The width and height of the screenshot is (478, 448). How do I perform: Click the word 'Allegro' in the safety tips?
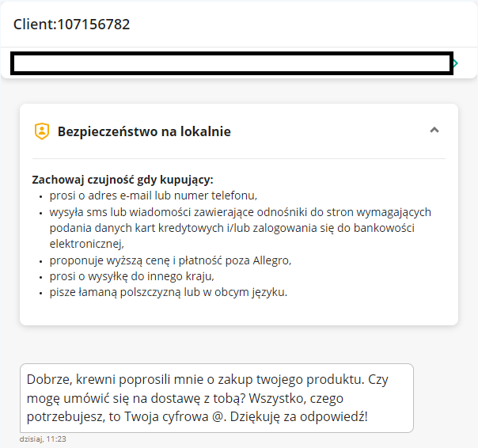coord(270,260)
